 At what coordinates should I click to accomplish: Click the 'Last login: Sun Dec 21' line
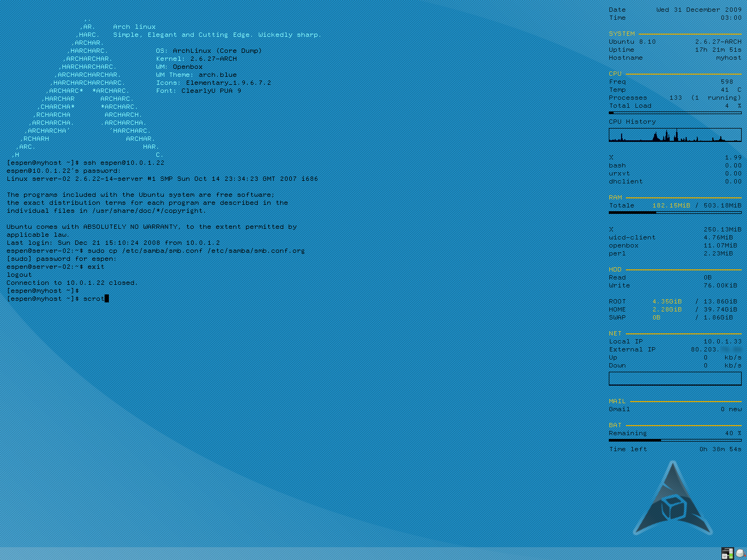[x=113, y=243]
